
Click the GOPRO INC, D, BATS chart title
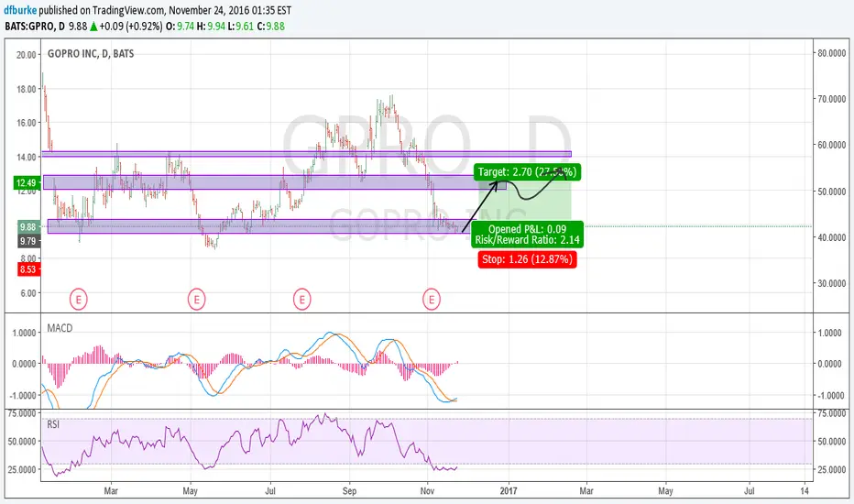pos(91,53)
